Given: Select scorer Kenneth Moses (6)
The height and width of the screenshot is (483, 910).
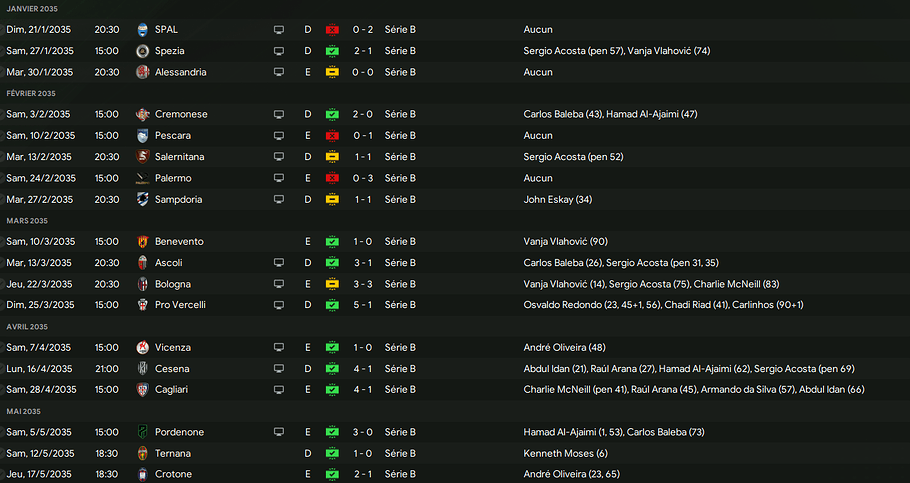Looking at the screenshot, I should (566, 453).
